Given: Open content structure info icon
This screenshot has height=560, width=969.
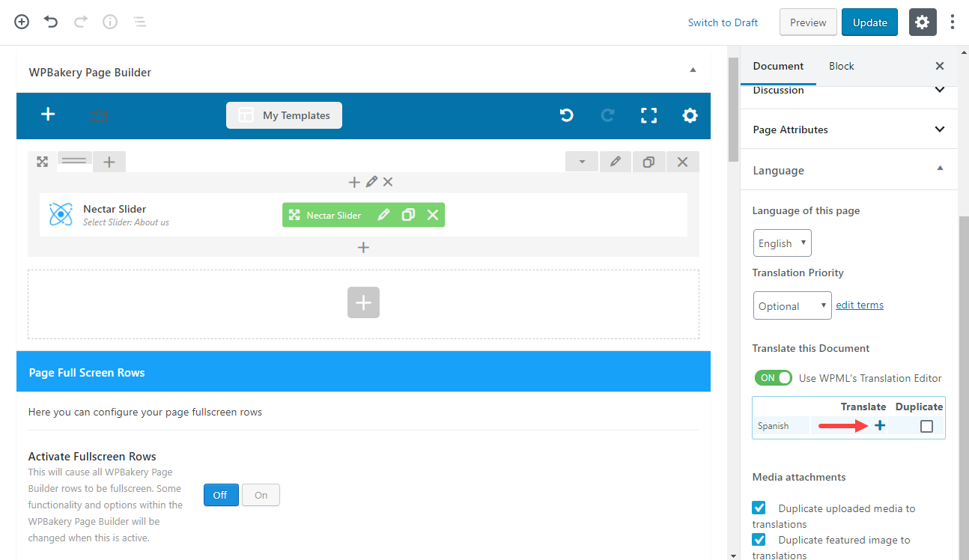Looking at the screenshot, I should pyautogui.click(x=110, y=22).
